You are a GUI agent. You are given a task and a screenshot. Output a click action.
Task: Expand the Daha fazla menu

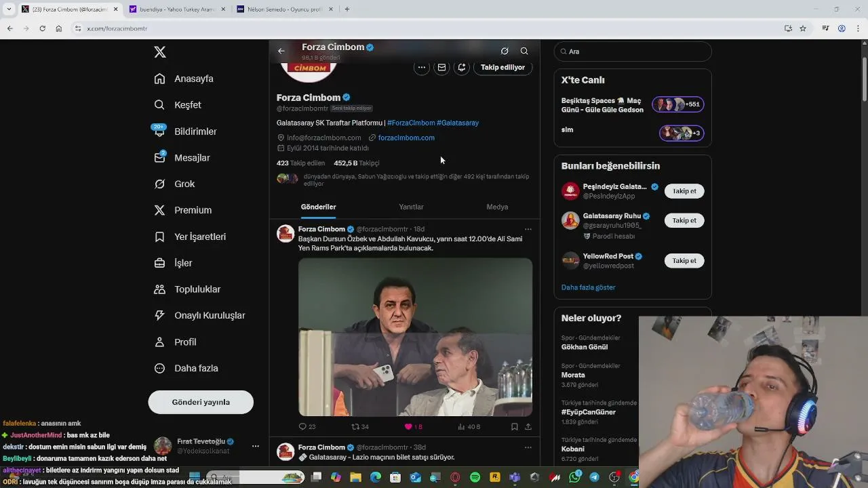[x=186, y=368]
